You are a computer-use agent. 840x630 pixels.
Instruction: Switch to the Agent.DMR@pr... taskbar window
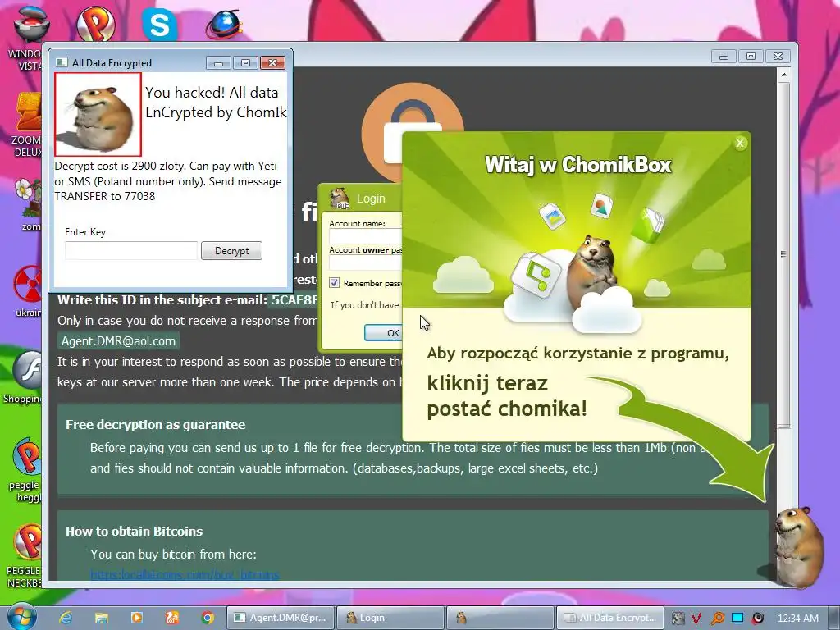click(281, 618)
